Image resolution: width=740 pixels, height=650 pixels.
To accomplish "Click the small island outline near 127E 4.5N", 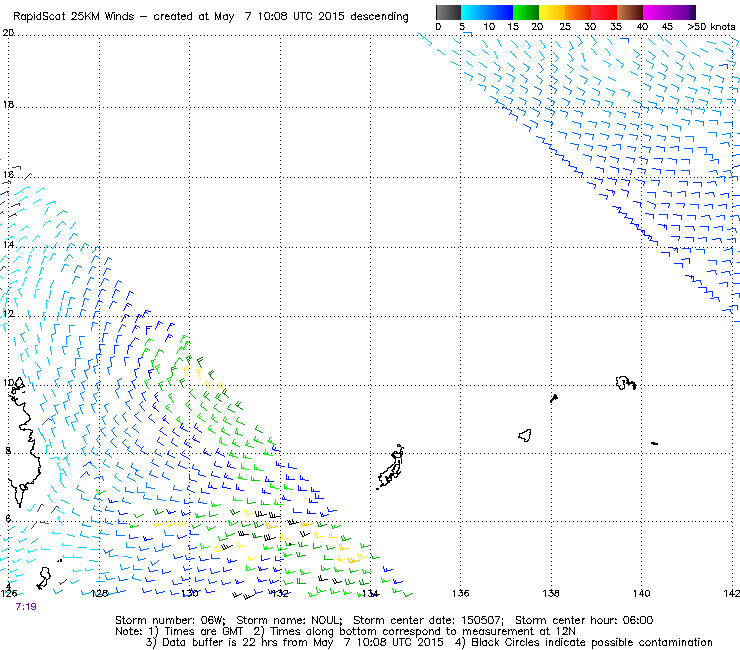I will click(43, 578).
